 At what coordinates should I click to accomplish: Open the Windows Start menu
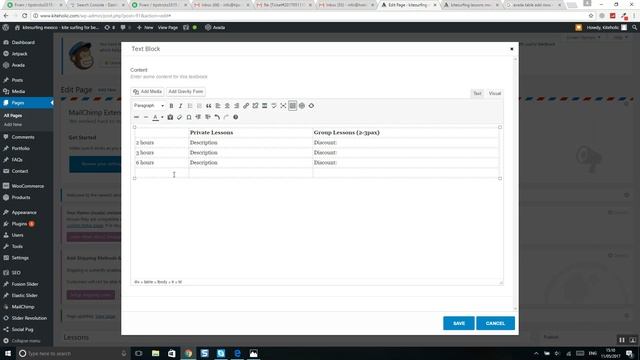coord(8,353)
